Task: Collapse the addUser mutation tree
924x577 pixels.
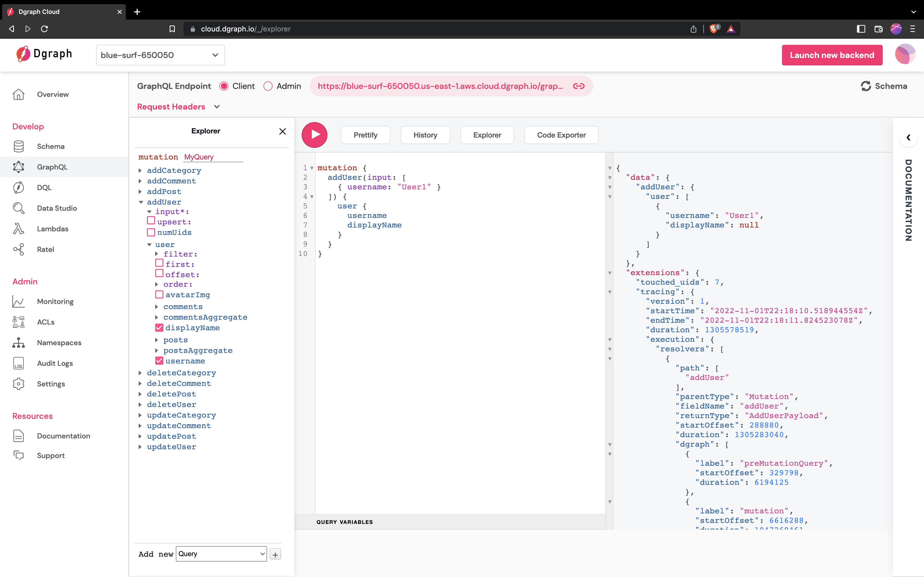Action: click(x=142, y=202)
